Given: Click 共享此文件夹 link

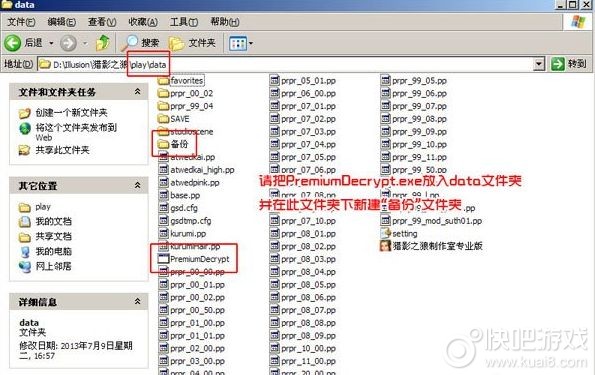Looking at the screenshot, I should click(x=62, y=150).
